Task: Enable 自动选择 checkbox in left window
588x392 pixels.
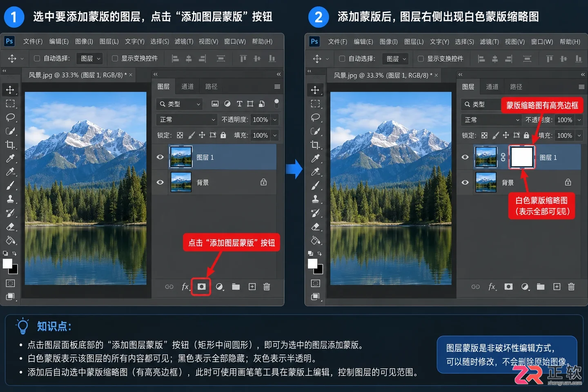Action: click(x=37, y=58)
